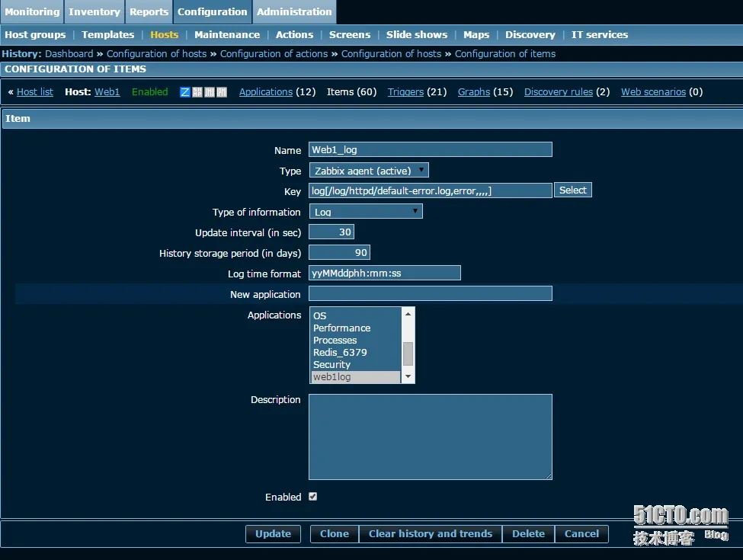Screen dimensions: 743x560
Task: Go to IT services submenu
Action: [x=600, y=34]
